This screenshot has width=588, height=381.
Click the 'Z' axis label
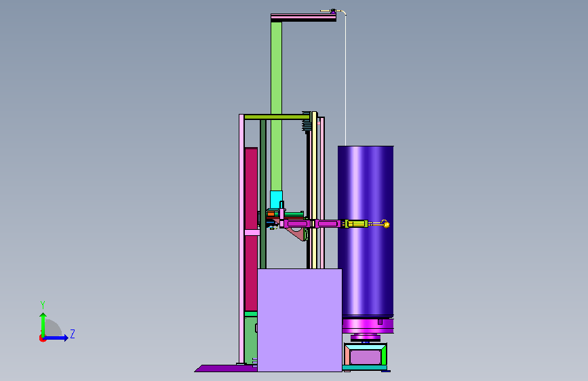tap(73, 334)
